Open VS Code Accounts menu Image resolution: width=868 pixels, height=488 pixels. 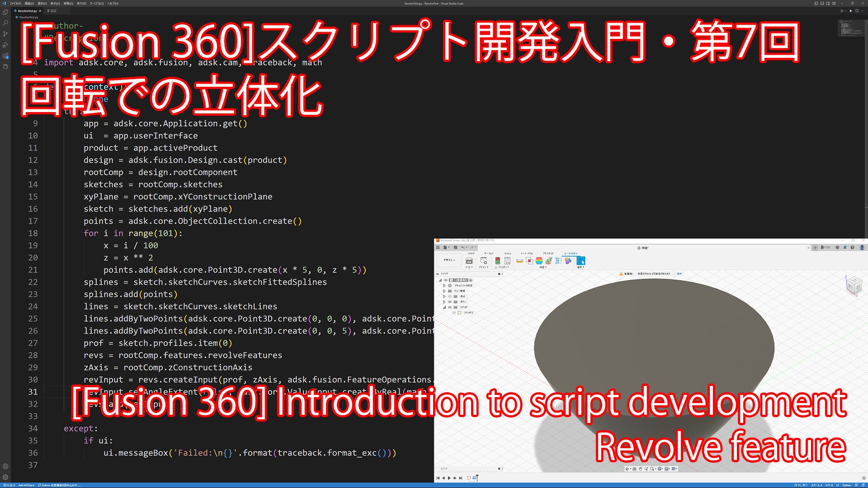(5, 466)
